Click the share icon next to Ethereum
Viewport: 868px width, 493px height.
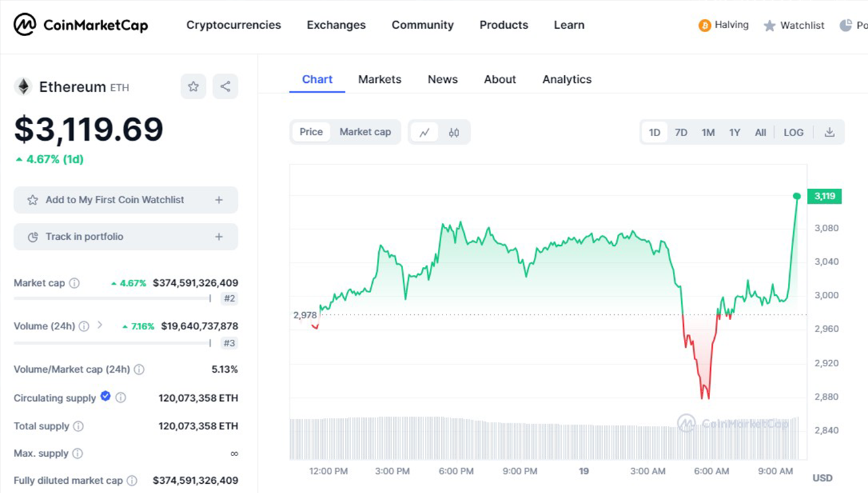[225, 87]
